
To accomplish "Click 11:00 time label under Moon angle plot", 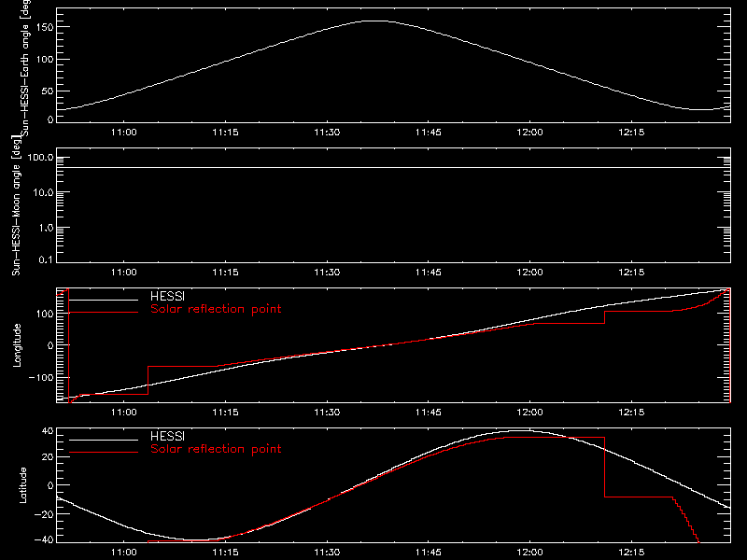I will [124, 273].
